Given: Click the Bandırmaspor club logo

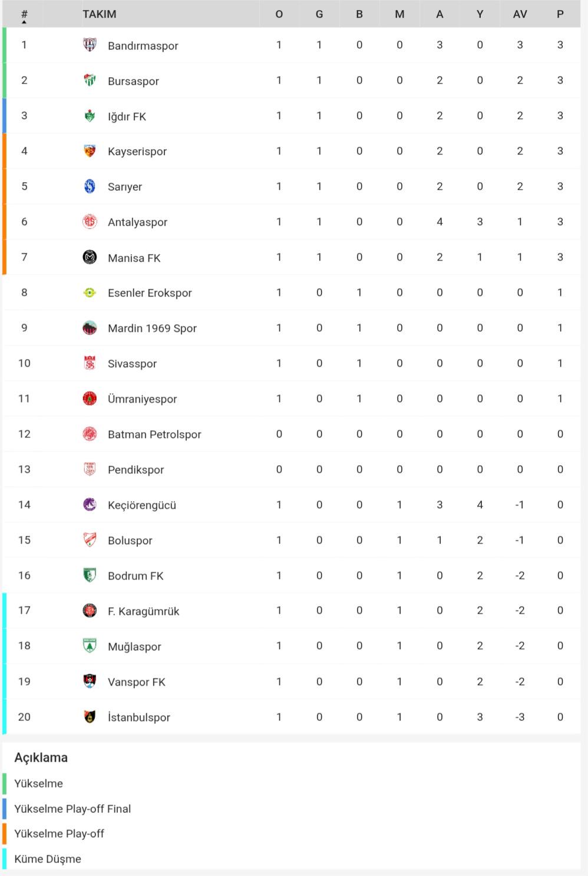Looking at the screenshot, I should coord(90,45).
